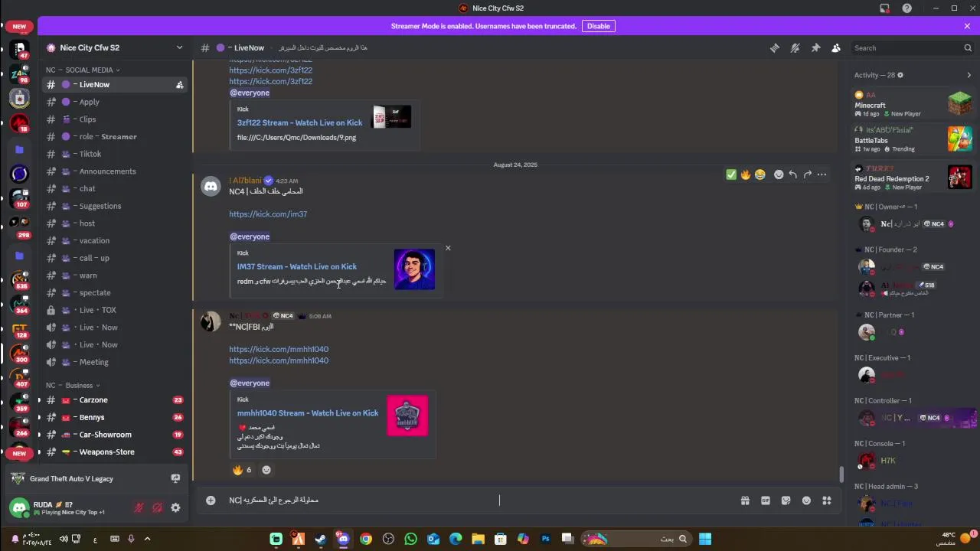Invite people to the LiveNow channel icon

(x=179, y=85)
